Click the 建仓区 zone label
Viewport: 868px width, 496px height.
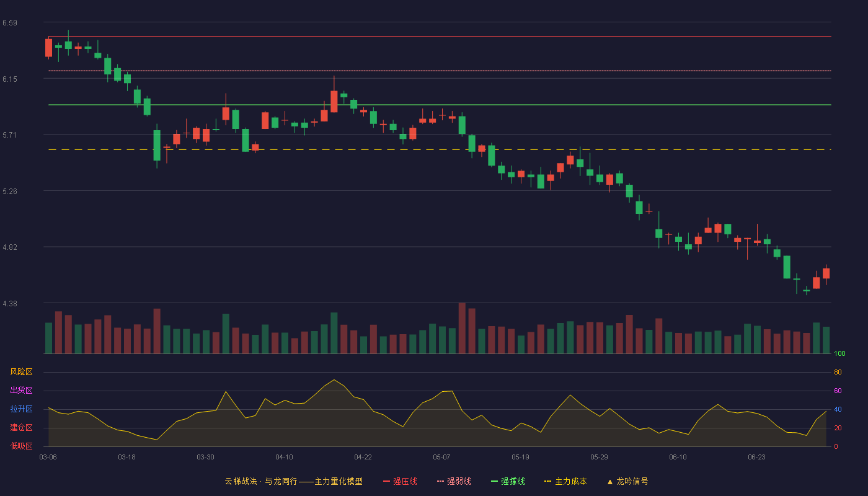click(21, 428)
